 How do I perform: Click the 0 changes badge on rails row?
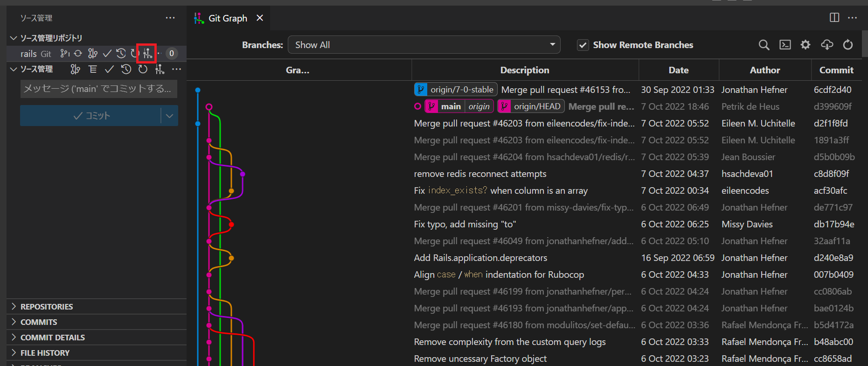(x=172, y=54)
